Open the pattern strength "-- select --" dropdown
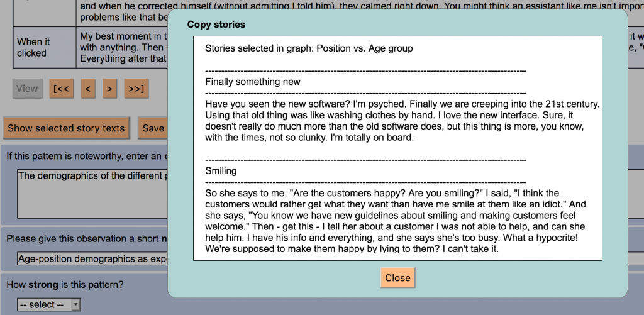The width and height of the screenshot is (644, 315). [x=50, y=304]
